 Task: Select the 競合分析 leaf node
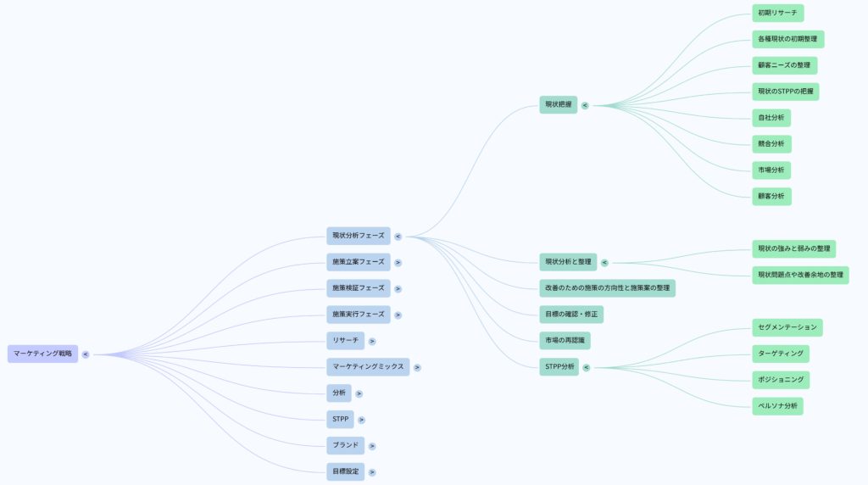pyautogui.click(x=771, y=144)
